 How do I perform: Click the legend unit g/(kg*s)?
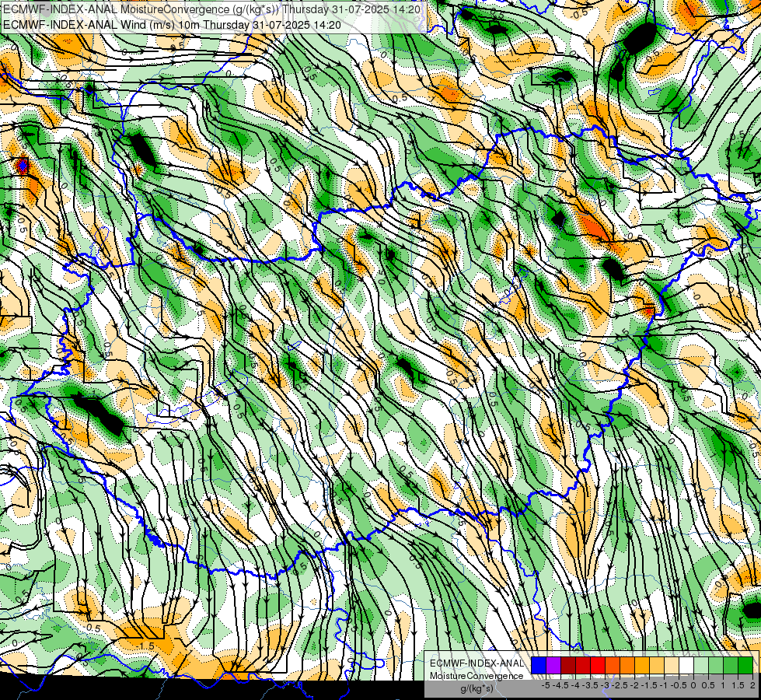pyautogui.click(x=476, y=689)
